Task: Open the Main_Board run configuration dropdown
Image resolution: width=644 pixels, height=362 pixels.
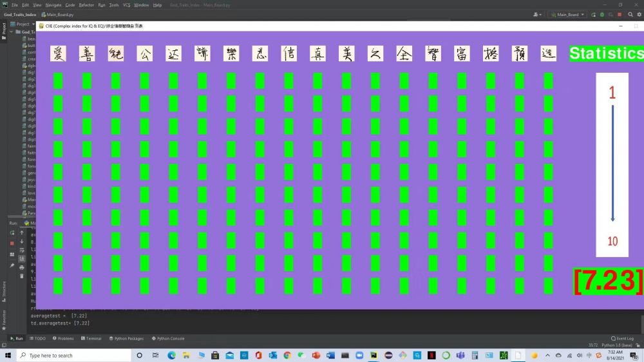Action: pyautogui.click(x=567, y=14)
